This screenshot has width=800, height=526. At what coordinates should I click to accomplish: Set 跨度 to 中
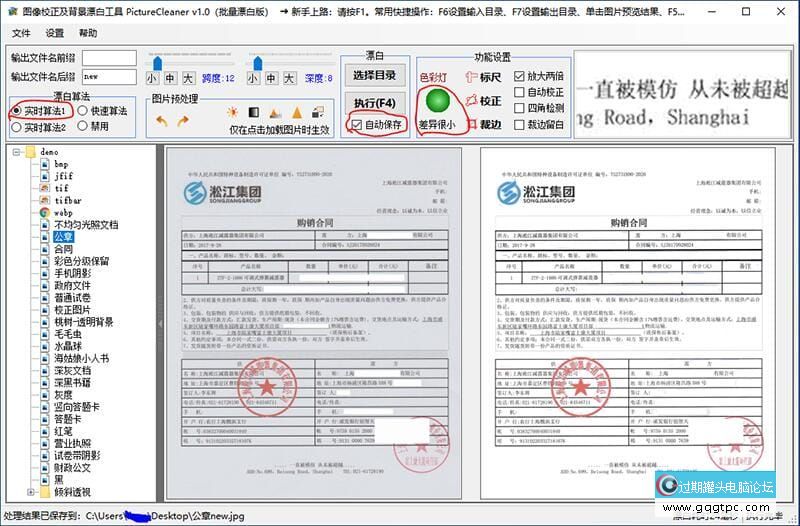[170, 78]
